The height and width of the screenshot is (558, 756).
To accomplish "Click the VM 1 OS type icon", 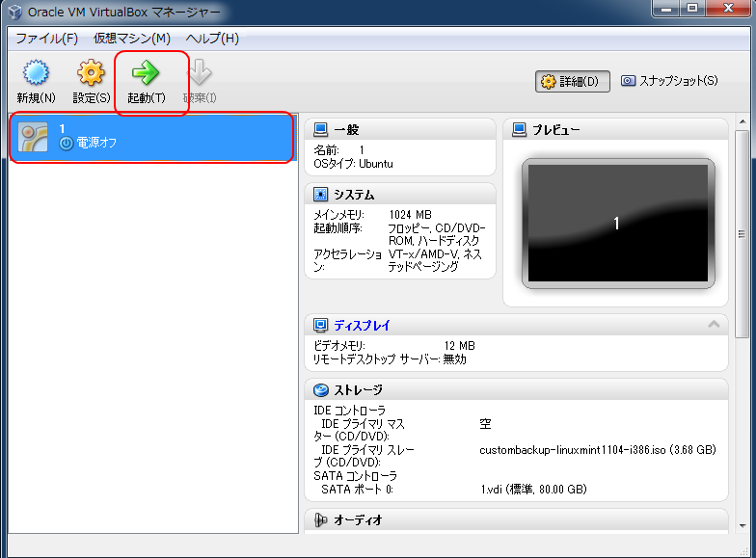I will 33,137.
